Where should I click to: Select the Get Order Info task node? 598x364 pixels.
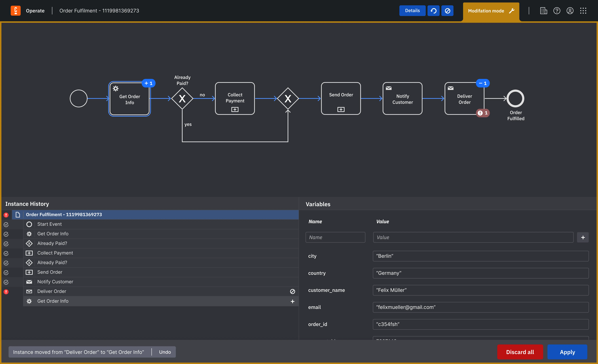coord(129,99)
